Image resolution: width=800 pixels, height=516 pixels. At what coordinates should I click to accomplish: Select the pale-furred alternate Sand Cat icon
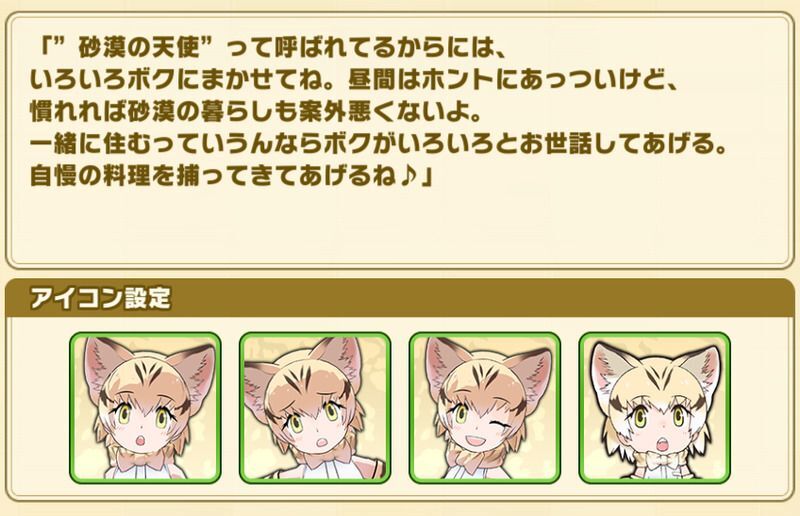click(x=655, y=407)
